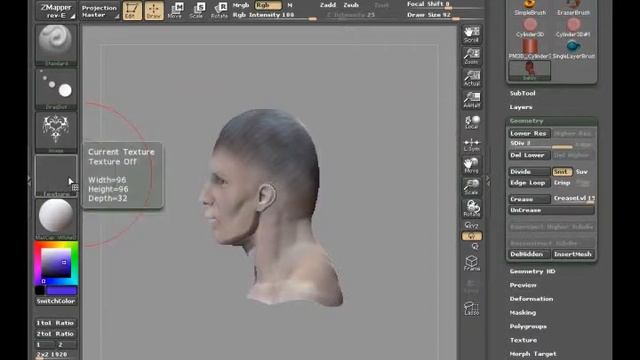Select the PM3D_Cylinder tool

[530, 49]
